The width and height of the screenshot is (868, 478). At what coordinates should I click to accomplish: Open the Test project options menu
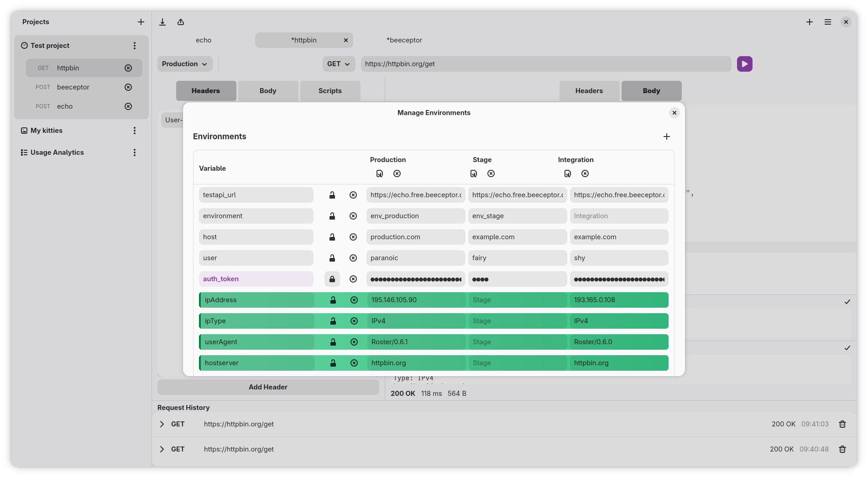[x=134, y=46]
